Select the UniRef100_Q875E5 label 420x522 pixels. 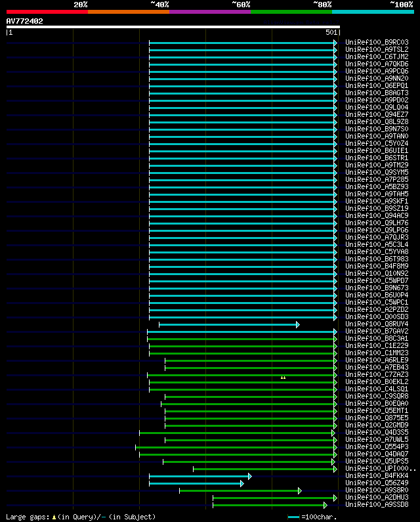pos(377,418)
